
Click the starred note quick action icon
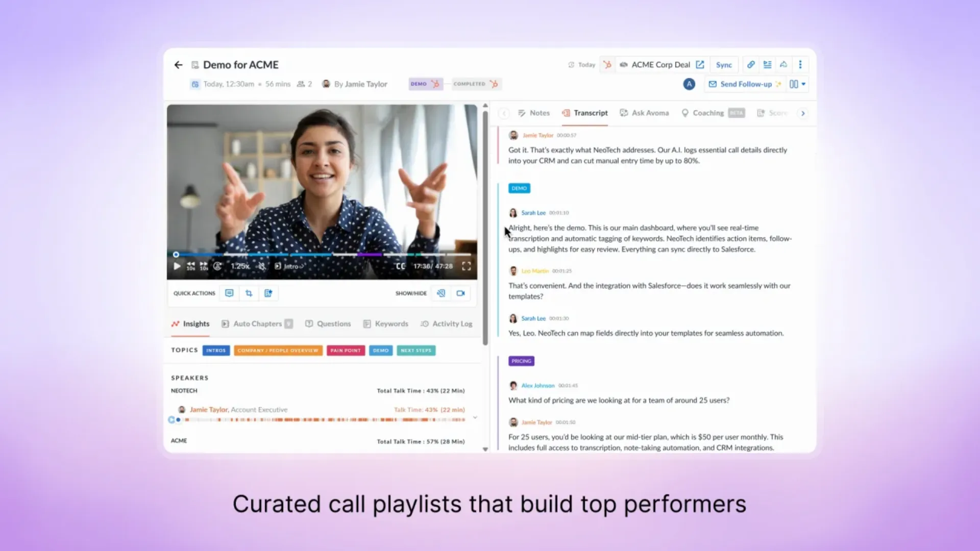(x=268, y=293)
